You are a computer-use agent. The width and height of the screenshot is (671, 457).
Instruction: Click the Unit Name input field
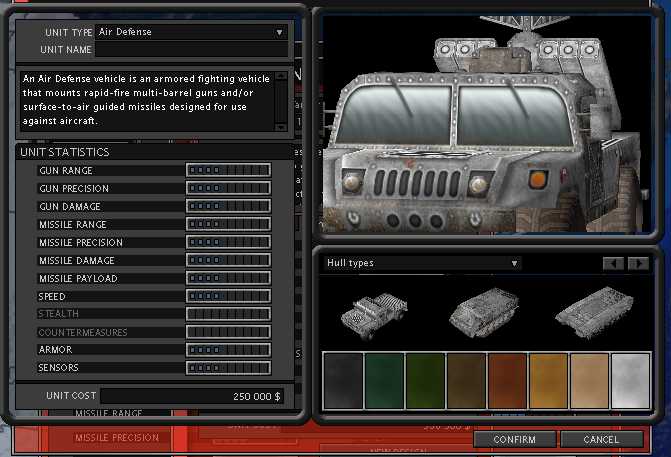click(x=191, y=50)
